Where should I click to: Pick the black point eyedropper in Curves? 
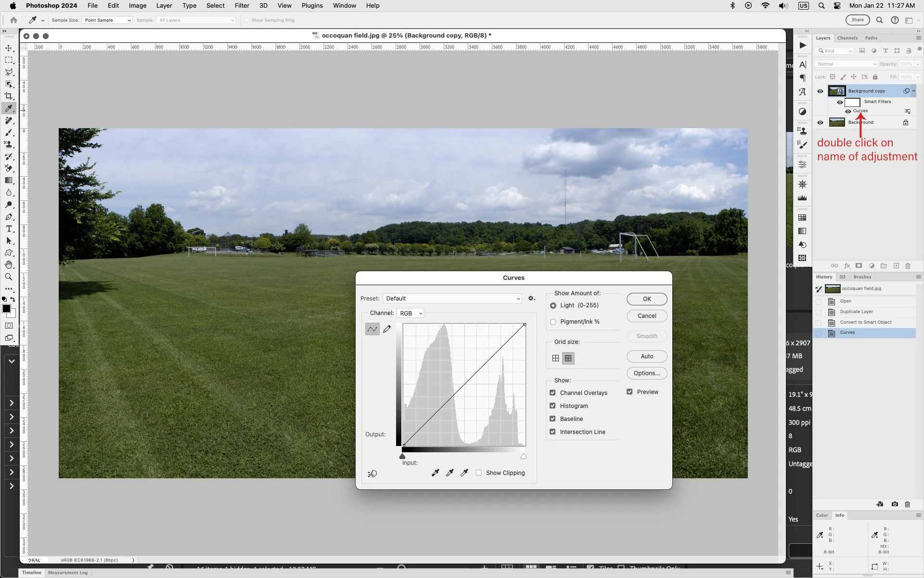(435, 473)
